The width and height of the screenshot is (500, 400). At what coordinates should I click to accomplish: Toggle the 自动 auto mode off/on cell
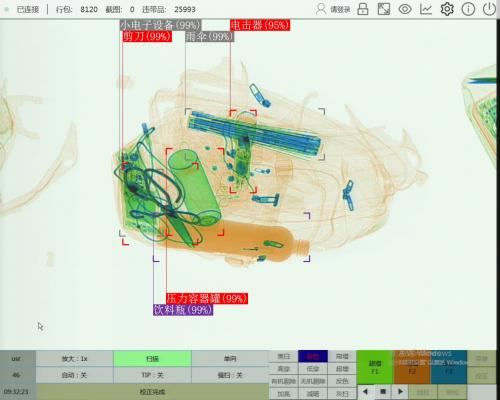coord(74,375)
